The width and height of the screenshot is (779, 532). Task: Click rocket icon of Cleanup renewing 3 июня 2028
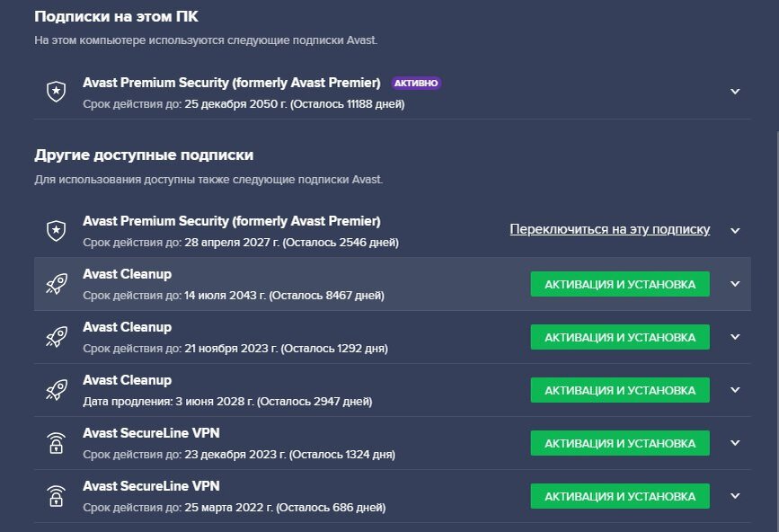pyautogui.click(x=56, y=390)
